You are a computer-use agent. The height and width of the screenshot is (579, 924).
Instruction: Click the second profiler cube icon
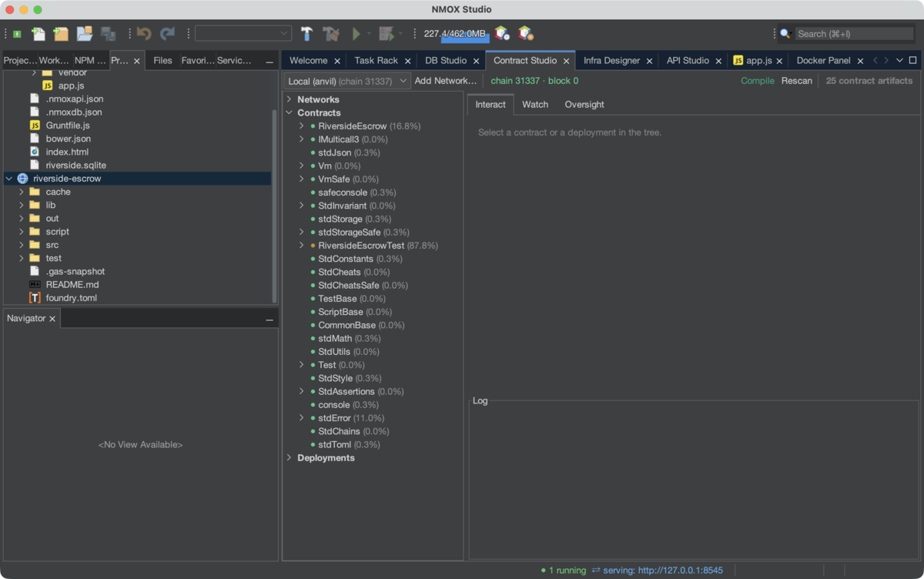click(x=526, y=33)
